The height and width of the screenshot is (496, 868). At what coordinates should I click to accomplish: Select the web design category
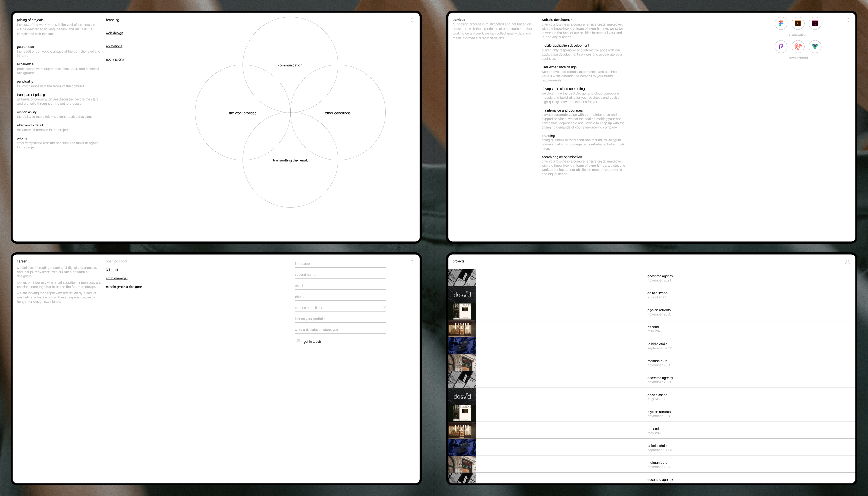(114, 33)
